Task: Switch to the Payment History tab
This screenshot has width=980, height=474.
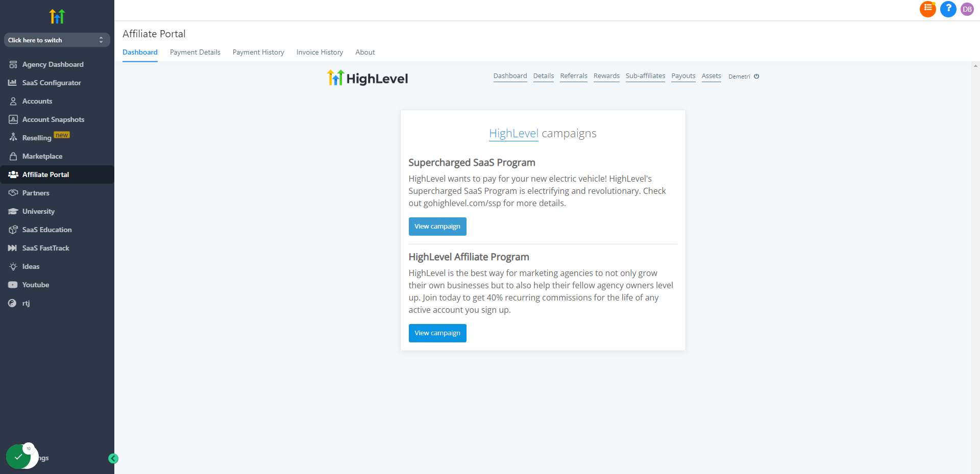Action: (258, 52)
